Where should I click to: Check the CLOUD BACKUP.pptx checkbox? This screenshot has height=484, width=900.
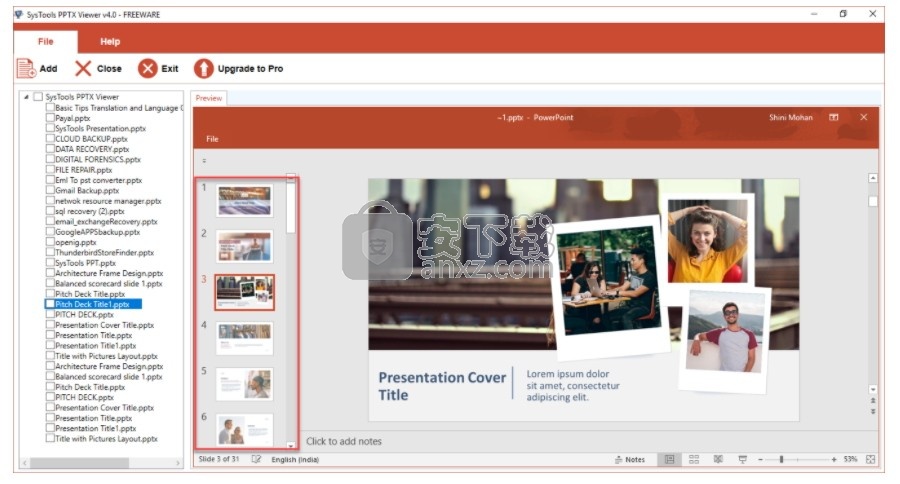click(50, 138)
